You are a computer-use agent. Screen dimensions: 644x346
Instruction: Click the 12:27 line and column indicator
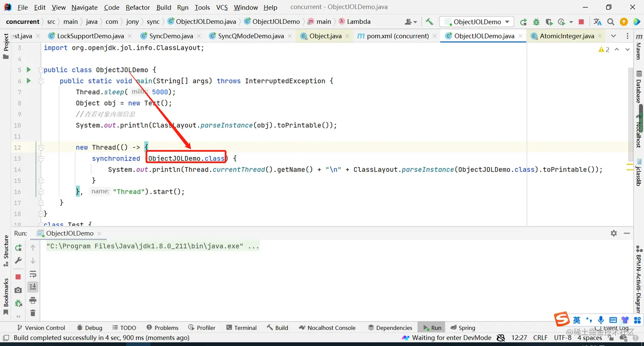pos(519,337)
